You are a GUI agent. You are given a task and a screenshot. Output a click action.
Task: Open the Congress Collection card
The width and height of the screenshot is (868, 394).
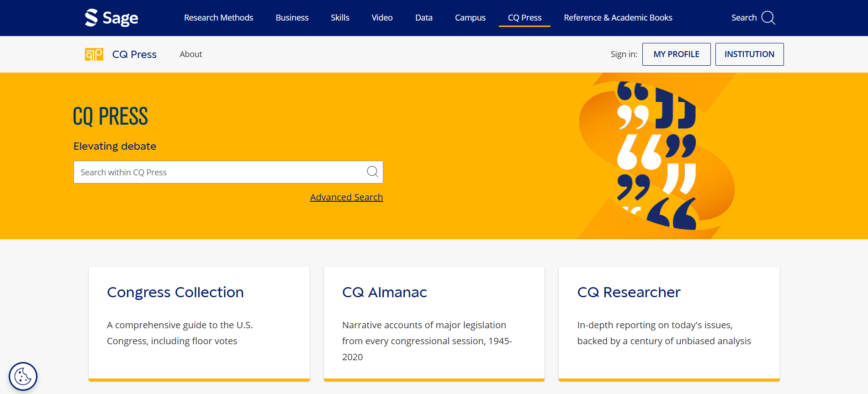coord(175,292)
